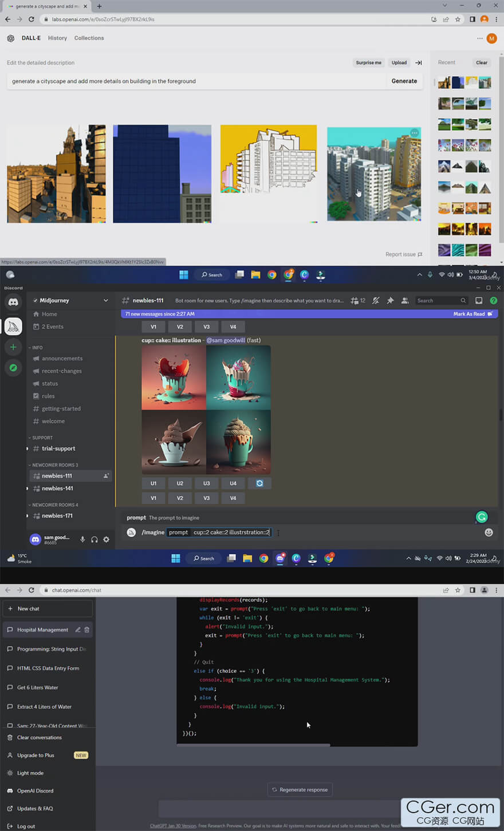
Task: Open the three-dot menu beside the M avatar
Action: pyautogui.click(x=479, y=38)
